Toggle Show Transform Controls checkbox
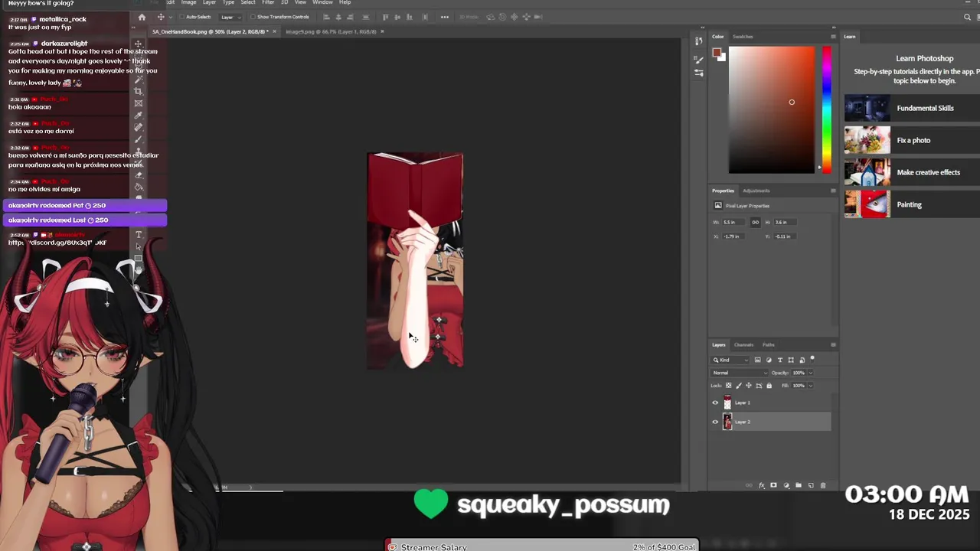This screenshot has height=551, width=980. pyautogui.click(x=253, y=17)
